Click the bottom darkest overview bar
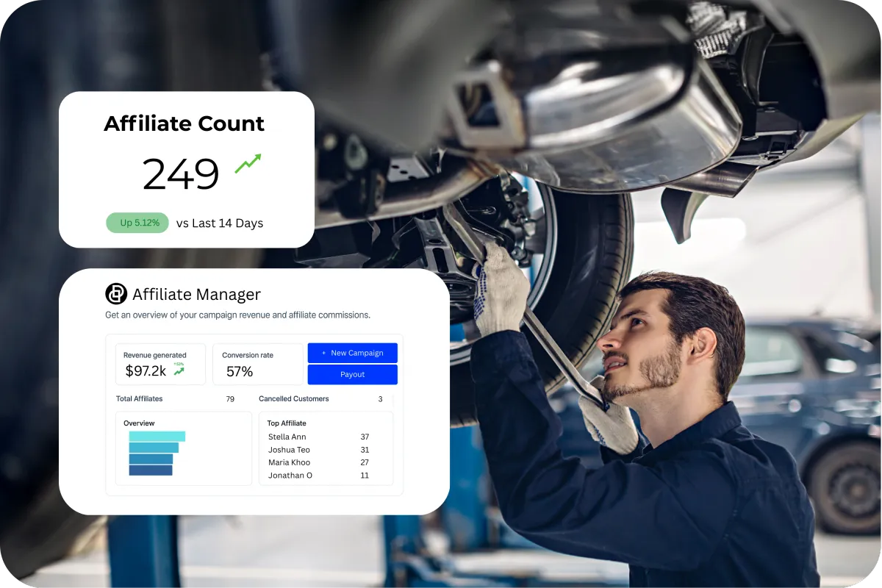Image resolution: width=882 pixels, height=588 pixels. coord(151,470)
